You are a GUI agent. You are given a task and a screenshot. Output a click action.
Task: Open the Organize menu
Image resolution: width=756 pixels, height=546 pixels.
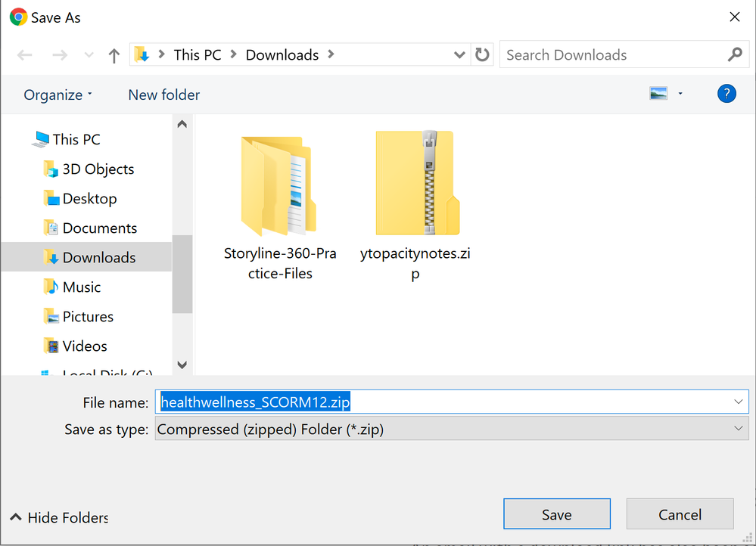(58, 95)
